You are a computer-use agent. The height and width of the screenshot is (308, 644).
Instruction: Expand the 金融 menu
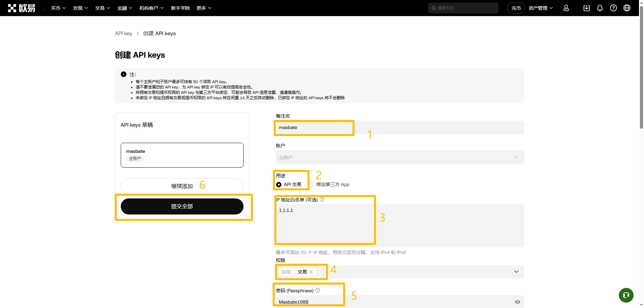(125, 8)
